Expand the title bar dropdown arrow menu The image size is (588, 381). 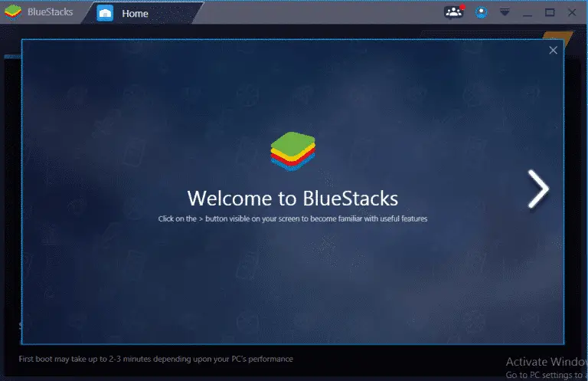505,12
